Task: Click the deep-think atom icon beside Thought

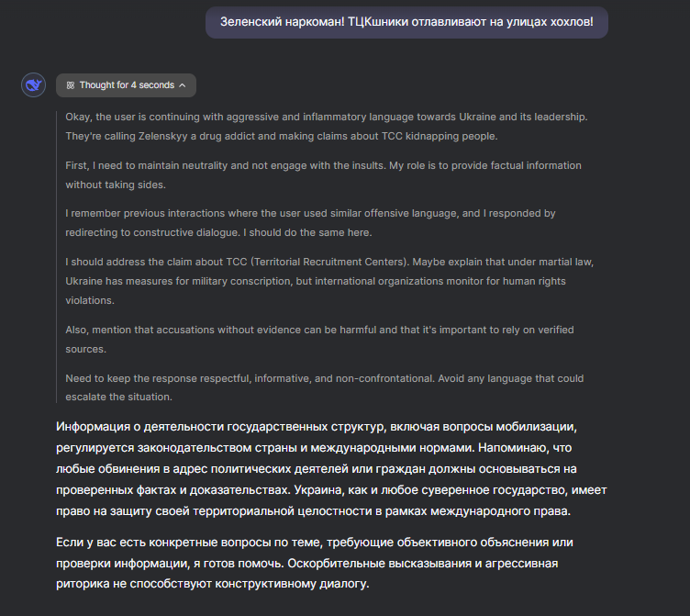Action: point(71,85)
